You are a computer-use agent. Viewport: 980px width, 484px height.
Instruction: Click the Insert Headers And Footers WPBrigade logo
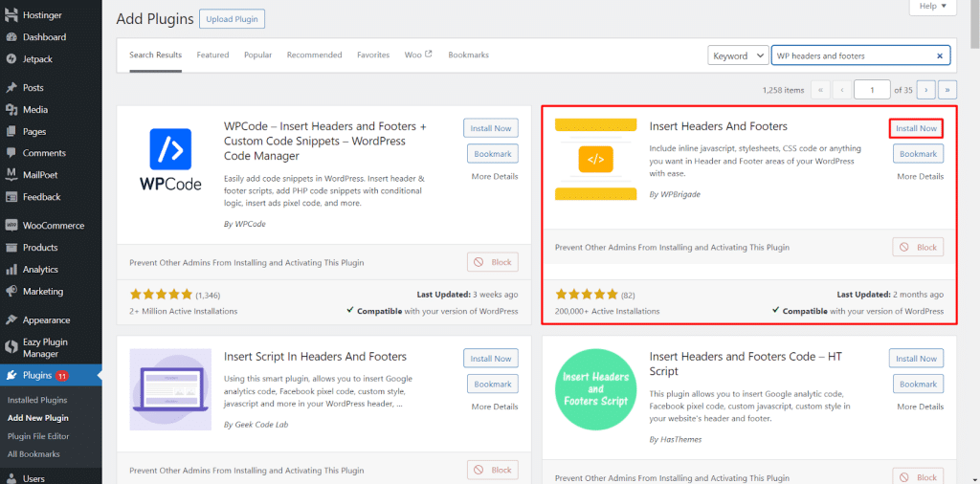[595, 159]
